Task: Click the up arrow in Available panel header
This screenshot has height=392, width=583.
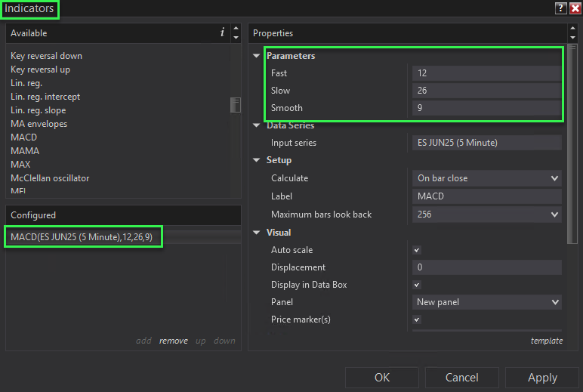Action: pyautogui.click(x=236, y=28)
